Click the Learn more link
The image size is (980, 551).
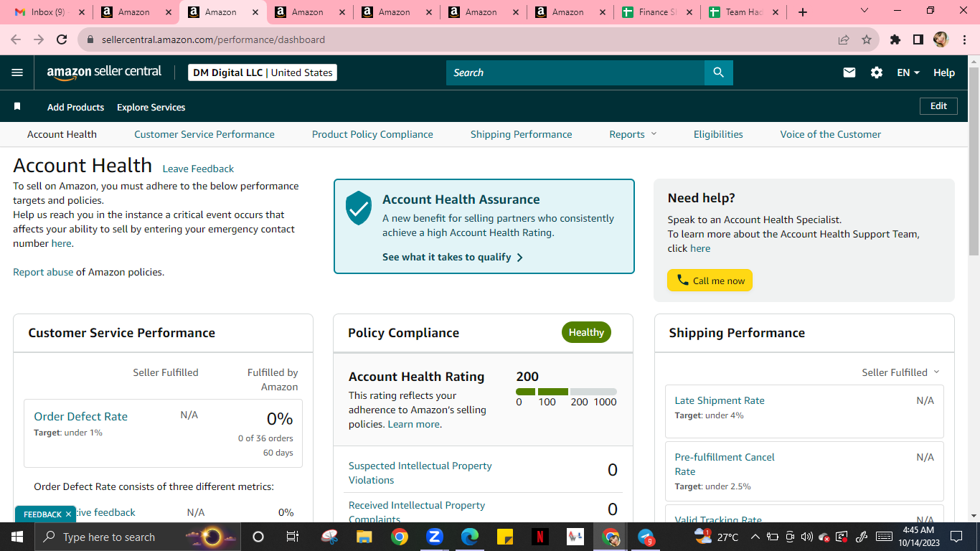click(x=413, y=424)
